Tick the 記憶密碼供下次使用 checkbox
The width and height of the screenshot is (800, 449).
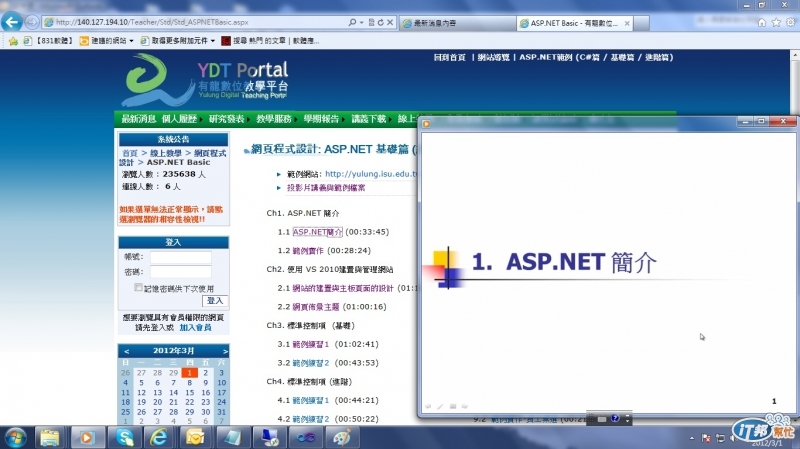pyautogui.click(x=138, y=287)
